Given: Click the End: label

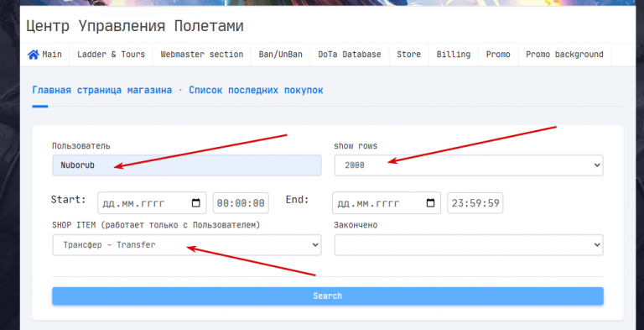Looking at the screenshot, I should point(297,200).
